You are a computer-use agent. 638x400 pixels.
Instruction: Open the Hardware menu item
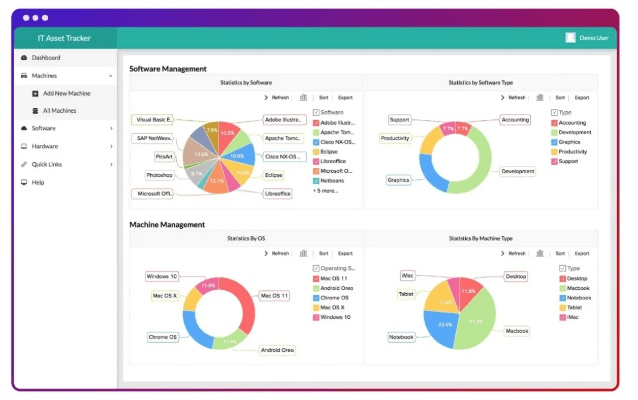[x=44, y=147]
